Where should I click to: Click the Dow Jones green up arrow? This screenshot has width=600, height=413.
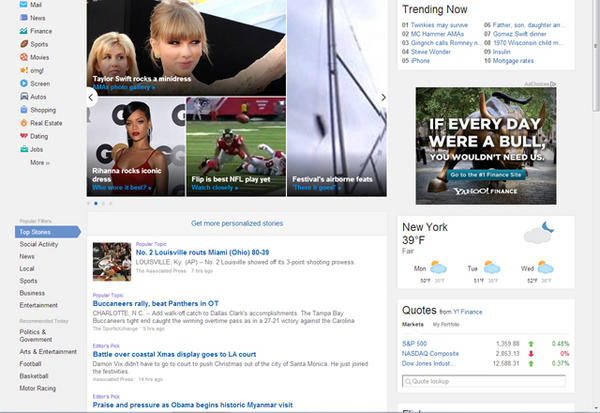[x=531, y=364]
